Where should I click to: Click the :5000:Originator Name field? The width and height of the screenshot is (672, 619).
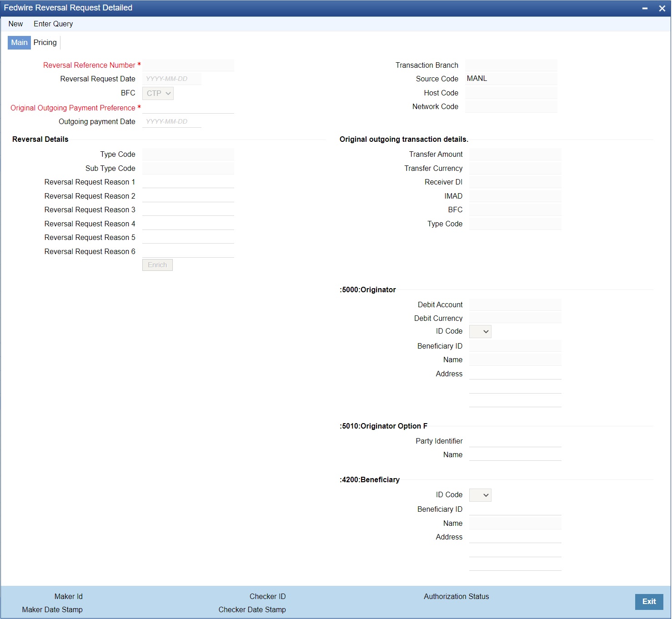point(515,359)
